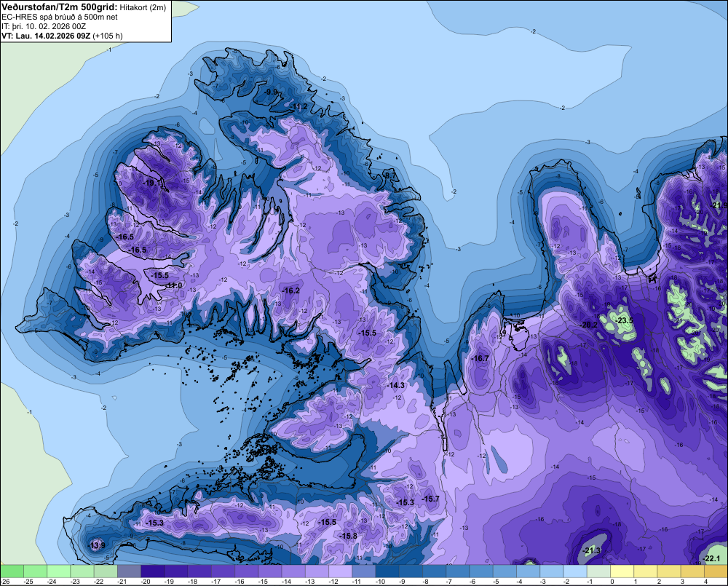Pick the light blue swatch above -2

click(575, 571)
